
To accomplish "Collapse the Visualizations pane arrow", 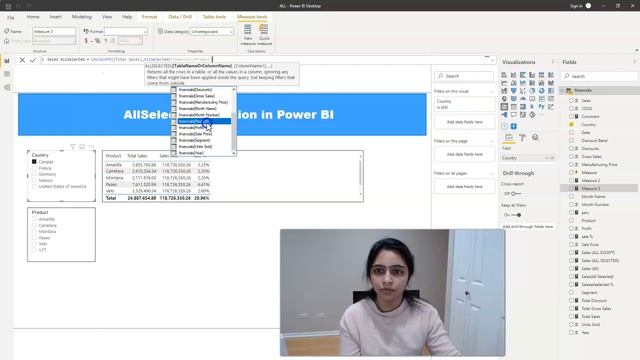I will [x=553, y=62].
